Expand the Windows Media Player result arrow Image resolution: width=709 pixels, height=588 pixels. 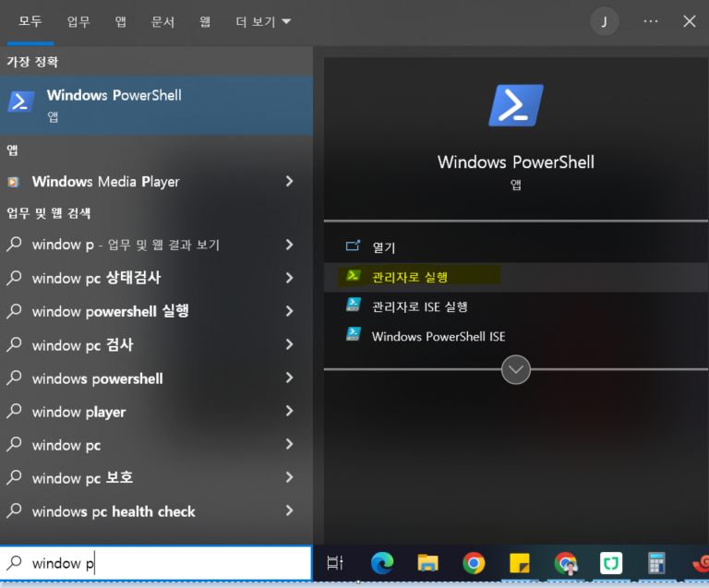point(289,182)
